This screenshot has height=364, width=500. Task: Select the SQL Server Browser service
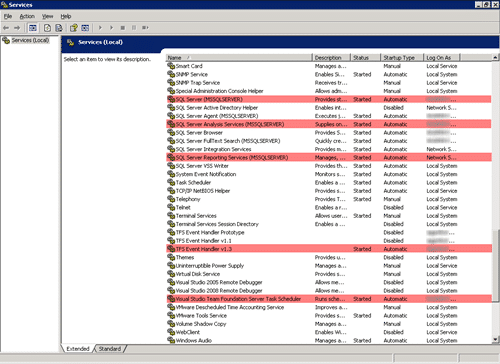click(x=329, y=133)
